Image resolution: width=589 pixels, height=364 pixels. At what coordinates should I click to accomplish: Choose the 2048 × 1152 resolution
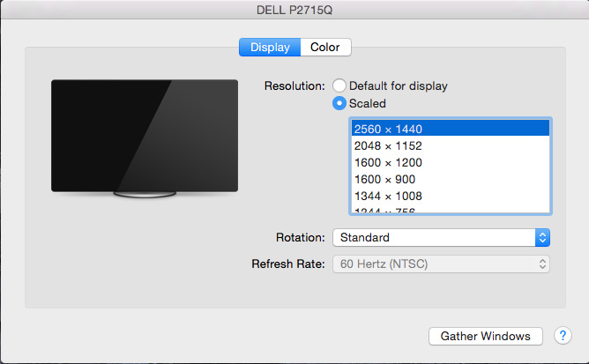click(451, 145)
